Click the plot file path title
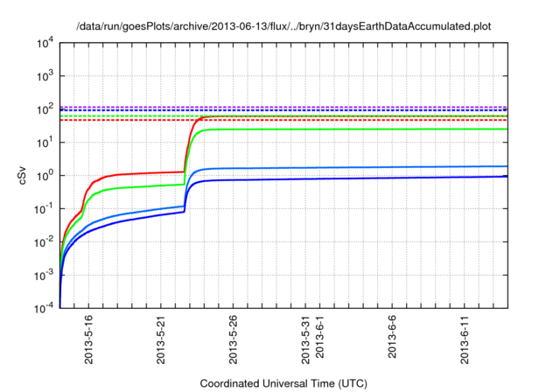560x392 pixels. [x=283, y=26]
